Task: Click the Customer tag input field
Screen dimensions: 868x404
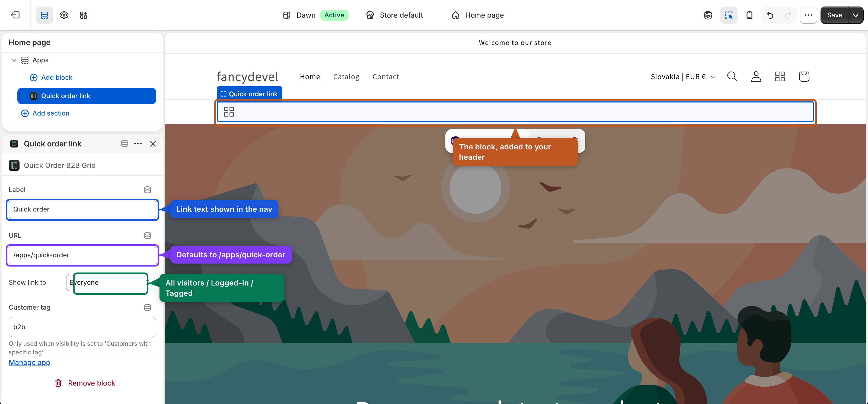Action: point(82,327)
